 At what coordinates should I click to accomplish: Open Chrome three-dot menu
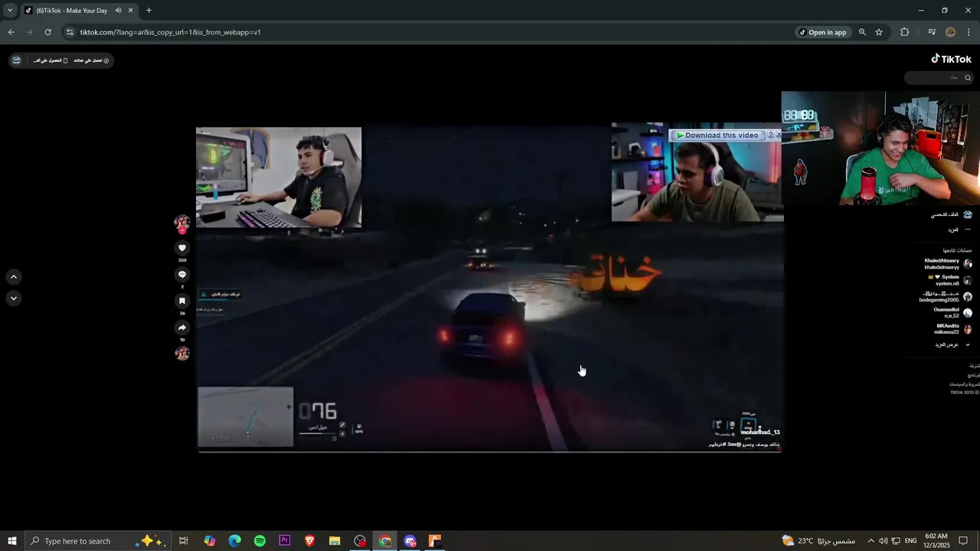969,32
